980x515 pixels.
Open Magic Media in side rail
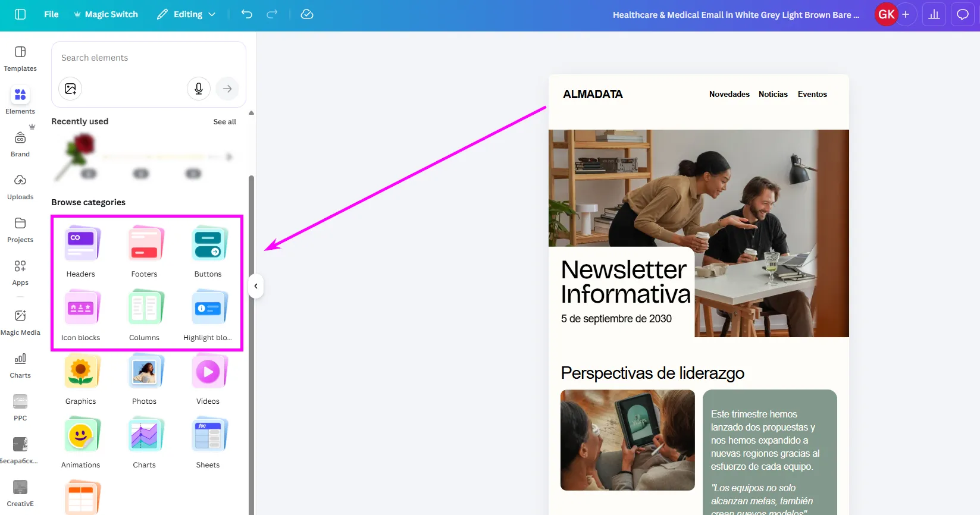(20, 323)
